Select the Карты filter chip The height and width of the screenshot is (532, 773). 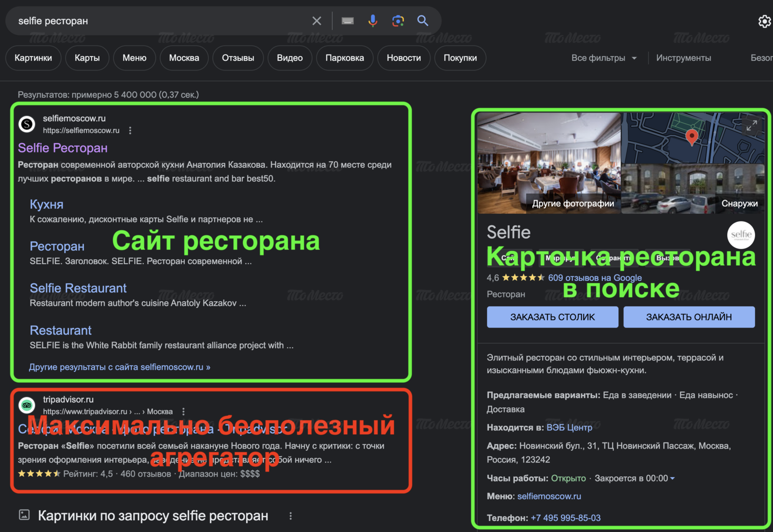point(87,58)
